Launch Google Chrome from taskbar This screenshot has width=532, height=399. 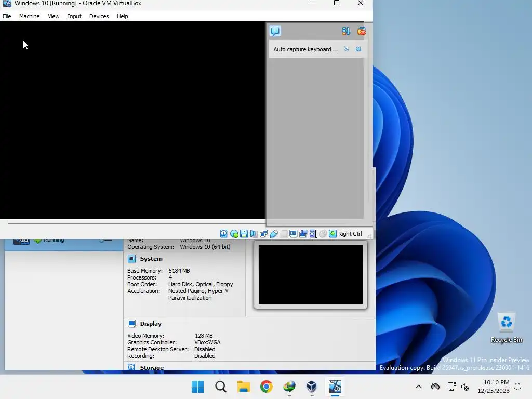[x=267, y=387]
